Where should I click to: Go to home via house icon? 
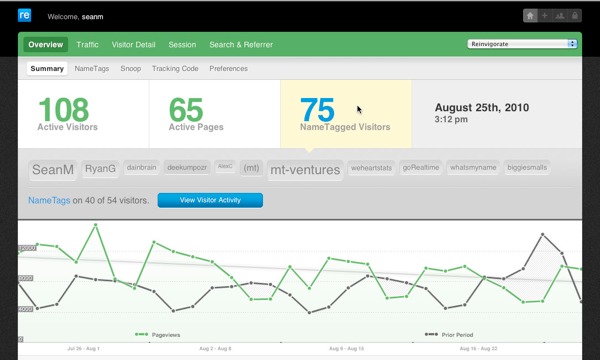(530, 16)
